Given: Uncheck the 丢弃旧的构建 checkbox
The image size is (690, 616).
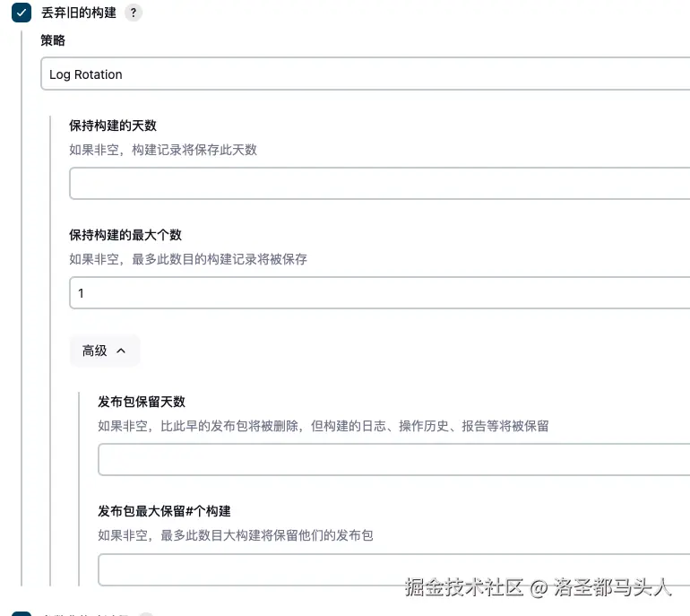Looking at the screenshot, I should [22, 13].
